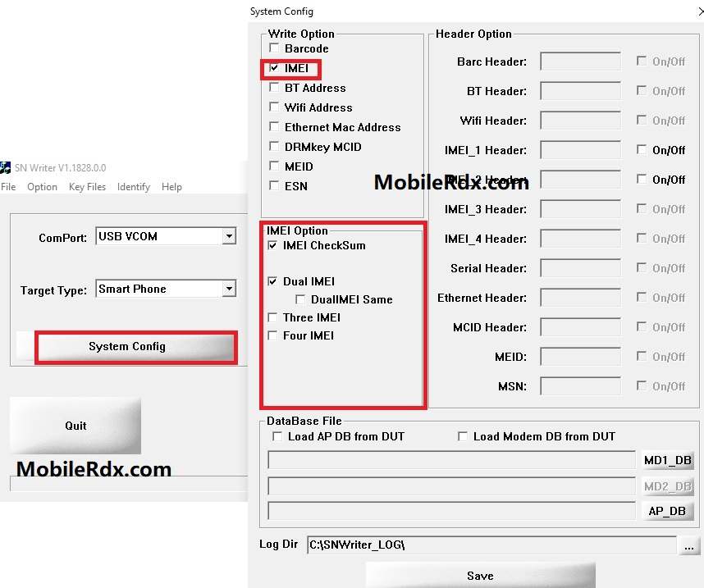Toggle IMEI_2 Header On/Off checkbox

pyautogui.click(x=642, y=179)
